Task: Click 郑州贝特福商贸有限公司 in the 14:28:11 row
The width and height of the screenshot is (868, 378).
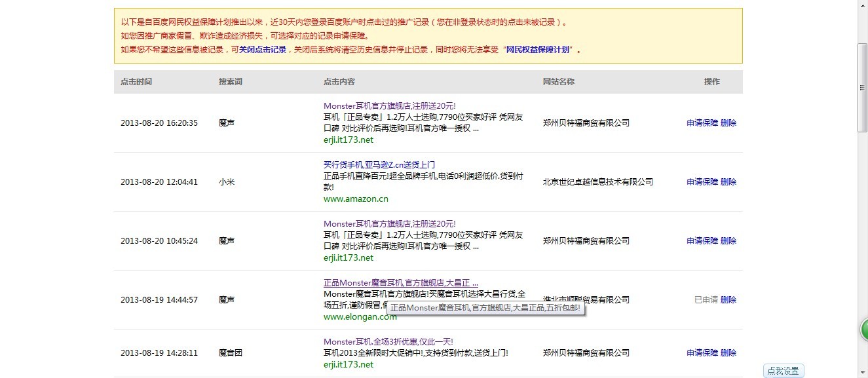Action: point(586,353)
